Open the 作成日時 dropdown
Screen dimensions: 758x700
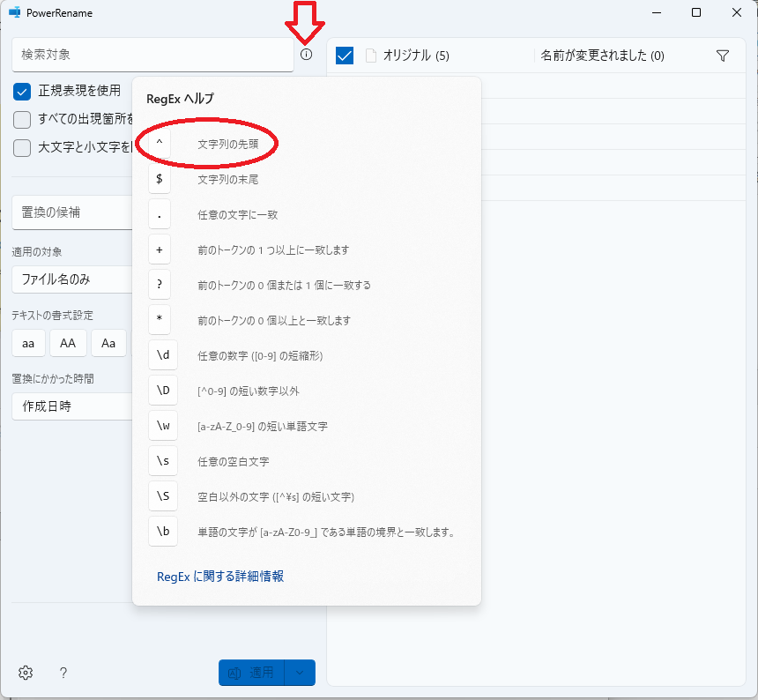click(x=72, y=406)
